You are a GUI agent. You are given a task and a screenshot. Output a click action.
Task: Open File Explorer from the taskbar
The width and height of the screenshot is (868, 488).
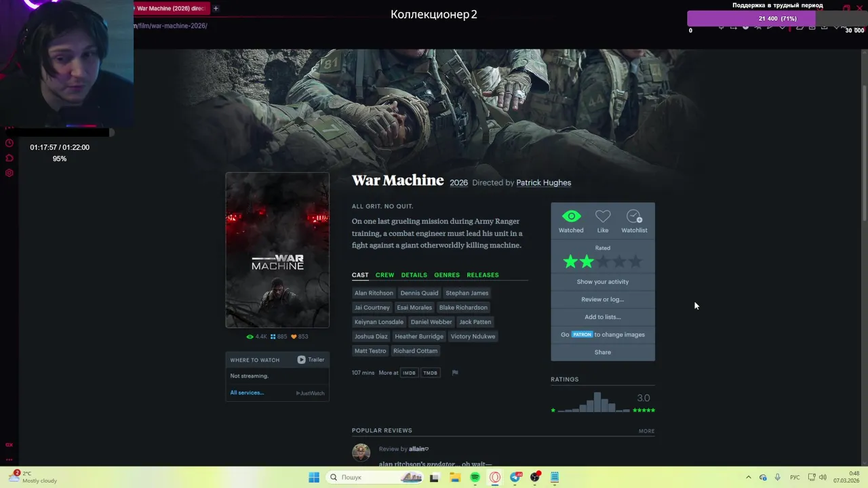coord(455,477)
